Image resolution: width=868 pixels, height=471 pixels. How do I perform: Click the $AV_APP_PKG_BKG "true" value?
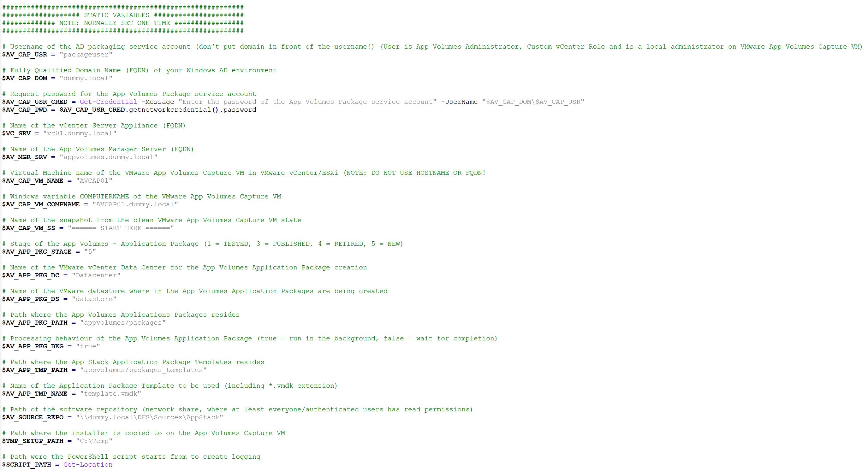click(88, 346)
